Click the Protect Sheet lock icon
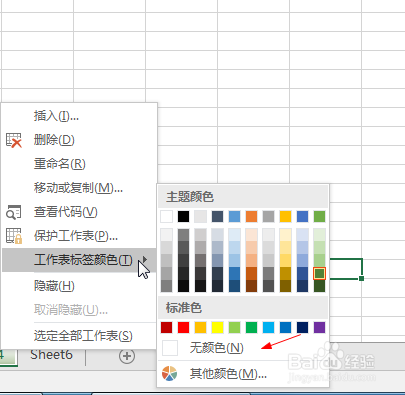The image size is (405, 395). click(x=14, y=236)
